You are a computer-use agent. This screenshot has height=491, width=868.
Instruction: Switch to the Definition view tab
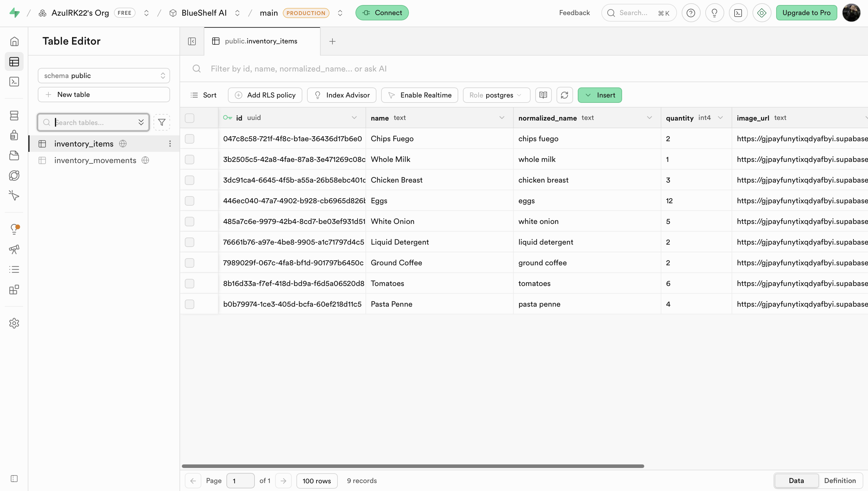(840, 481)
